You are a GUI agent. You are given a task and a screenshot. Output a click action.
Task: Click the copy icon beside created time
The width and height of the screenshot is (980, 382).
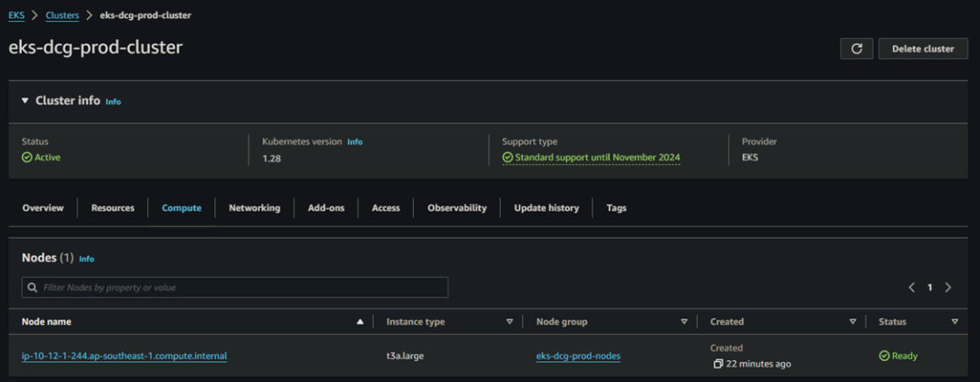[718, 364]
